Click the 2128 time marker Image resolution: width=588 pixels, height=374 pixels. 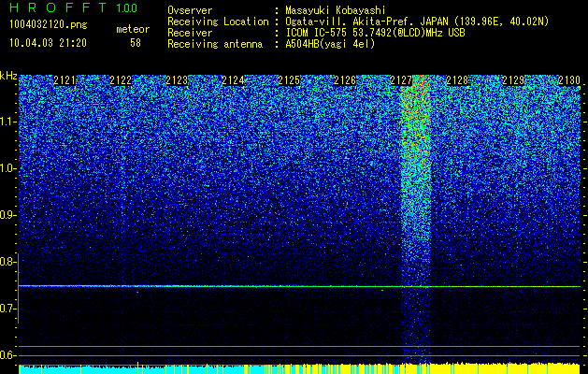point(457,80)
